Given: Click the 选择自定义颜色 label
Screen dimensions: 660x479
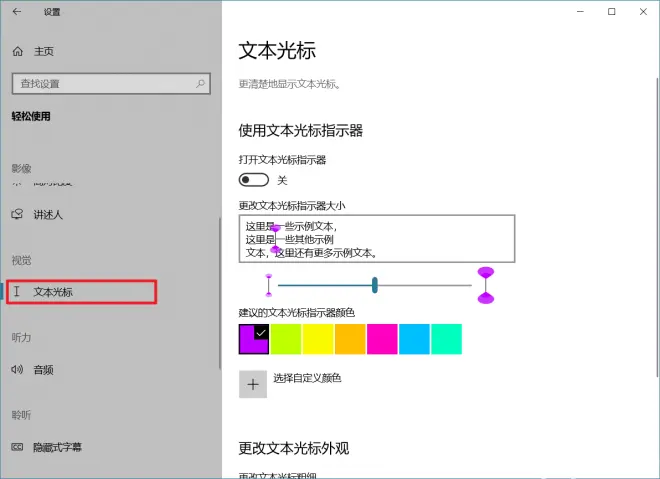Looking at the screenshot, I should 307,378.
